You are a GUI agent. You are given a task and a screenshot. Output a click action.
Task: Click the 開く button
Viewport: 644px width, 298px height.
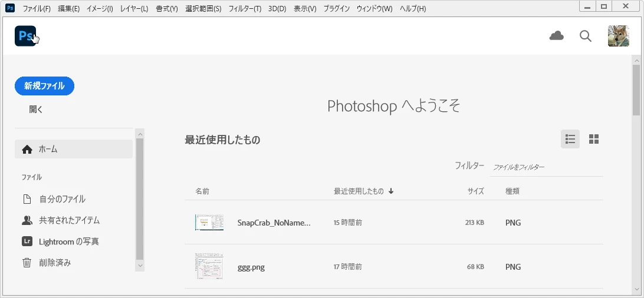click(x=36, y=110)
